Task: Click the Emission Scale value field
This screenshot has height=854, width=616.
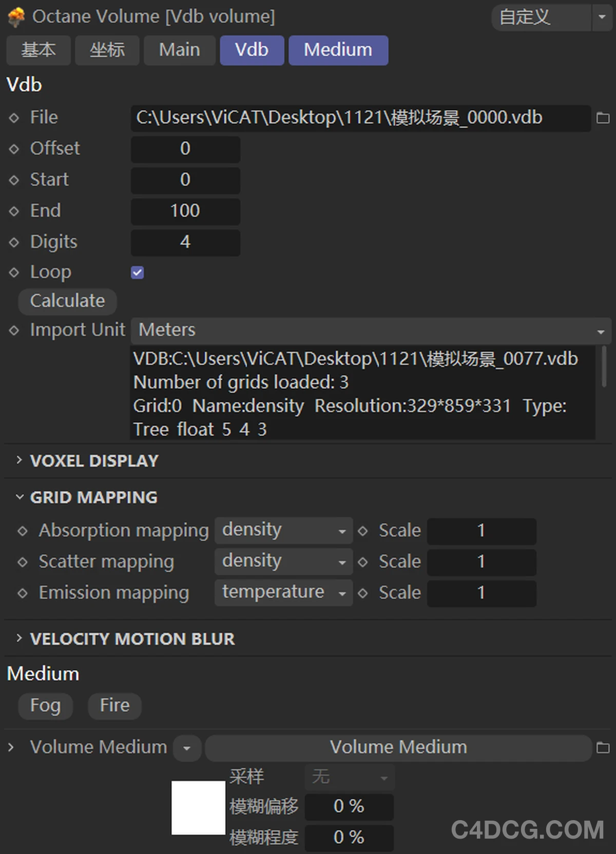Action: click(482, 594)
